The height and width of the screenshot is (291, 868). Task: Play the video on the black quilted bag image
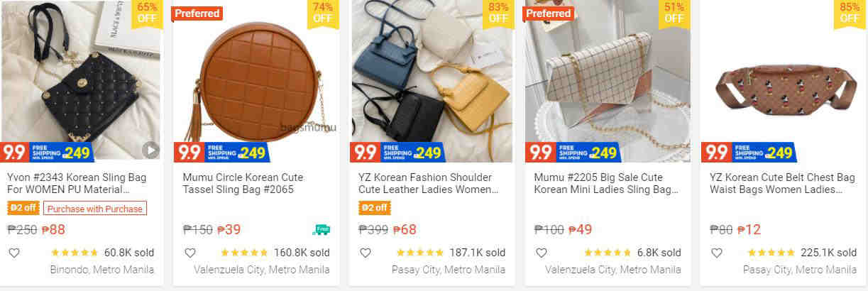[x=150, y=150]
